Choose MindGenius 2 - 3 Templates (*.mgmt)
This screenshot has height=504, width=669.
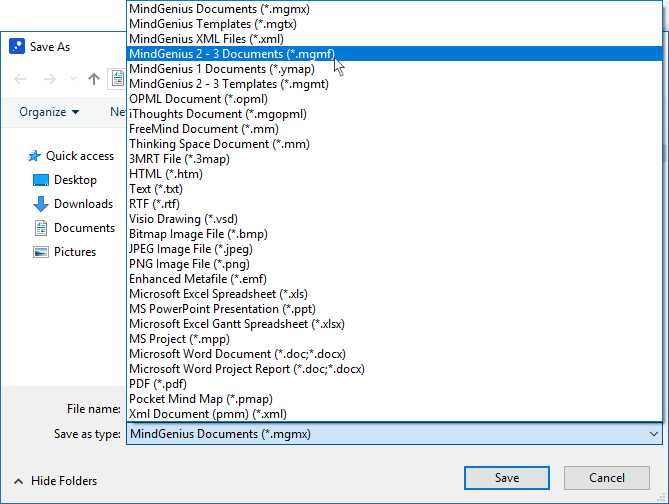tap(394, 84)
